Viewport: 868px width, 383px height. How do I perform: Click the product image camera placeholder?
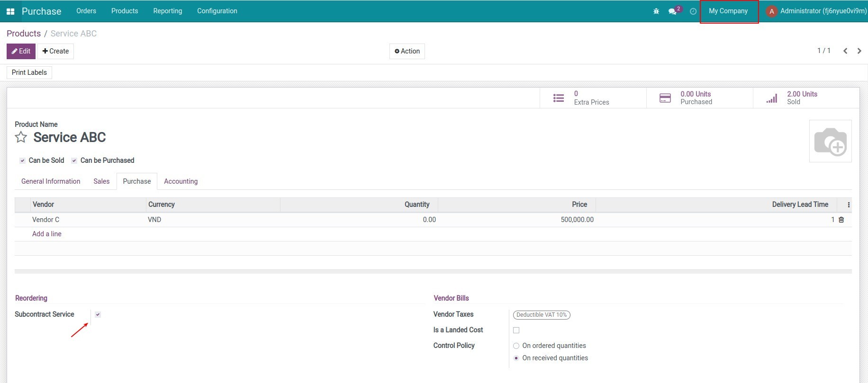830,141
